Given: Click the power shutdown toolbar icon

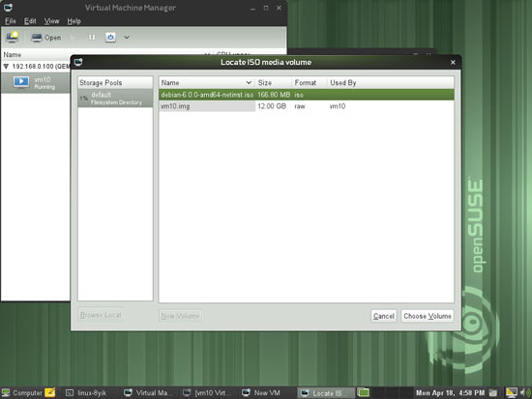Looking at the screenshot, I should (x=110, y=38).
